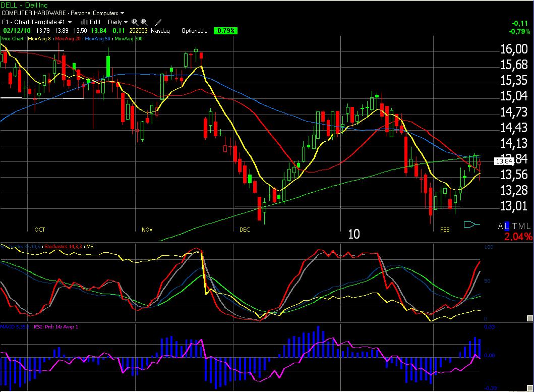Click the Price Chart legend label

click(x=12, y=38)
